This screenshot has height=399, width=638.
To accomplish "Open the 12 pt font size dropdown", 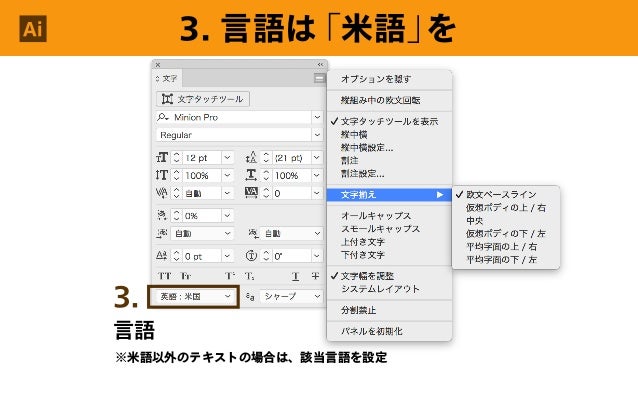I will click(227, 157).
